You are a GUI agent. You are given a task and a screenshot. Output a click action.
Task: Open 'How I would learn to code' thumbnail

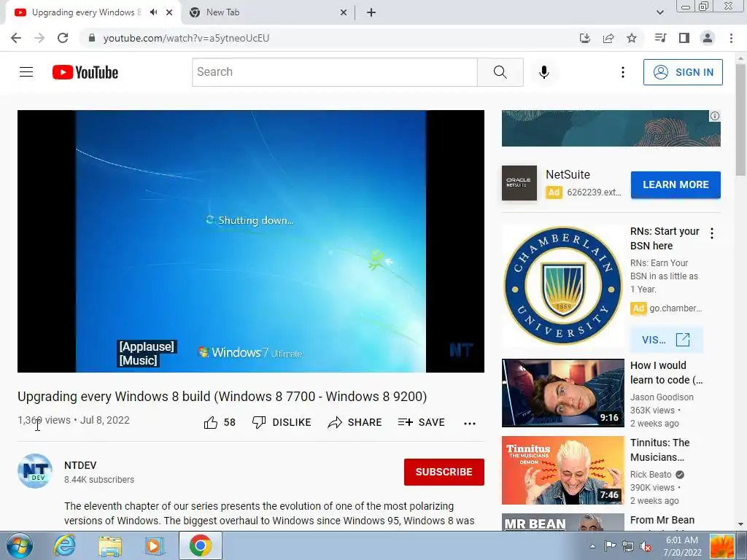coord(562,393)
